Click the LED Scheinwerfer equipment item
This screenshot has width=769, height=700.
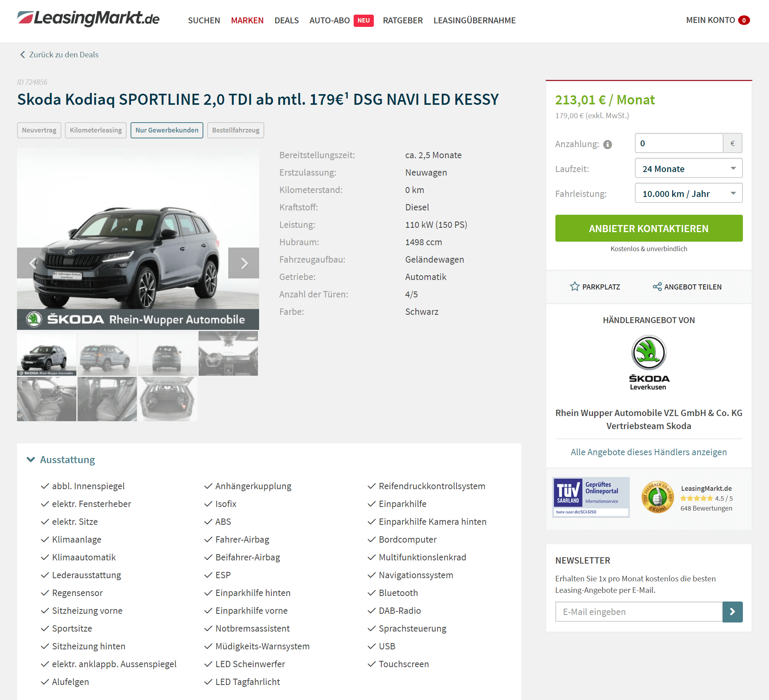click(250, 664)
